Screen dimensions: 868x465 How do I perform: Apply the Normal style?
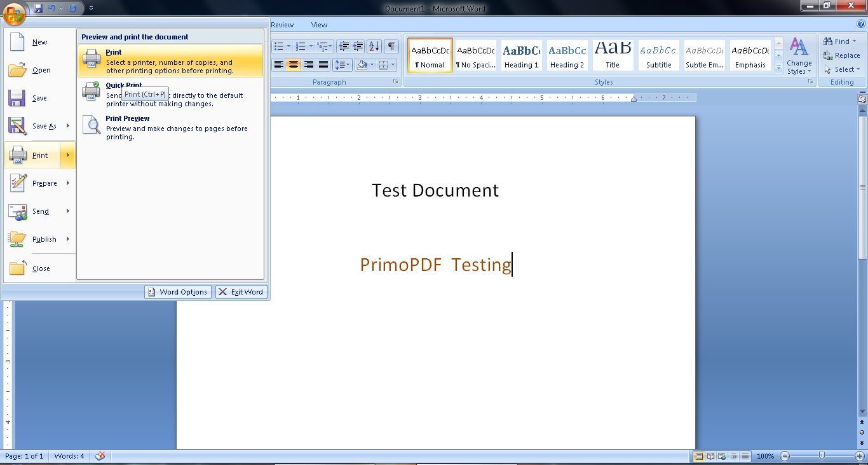coord(430,55)
